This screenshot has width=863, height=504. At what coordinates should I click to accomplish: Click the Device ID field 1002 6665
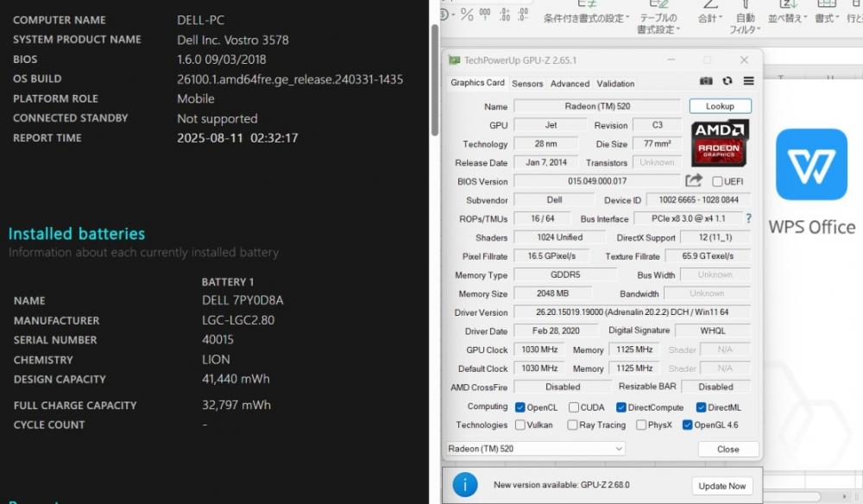[x=698, y=199]
